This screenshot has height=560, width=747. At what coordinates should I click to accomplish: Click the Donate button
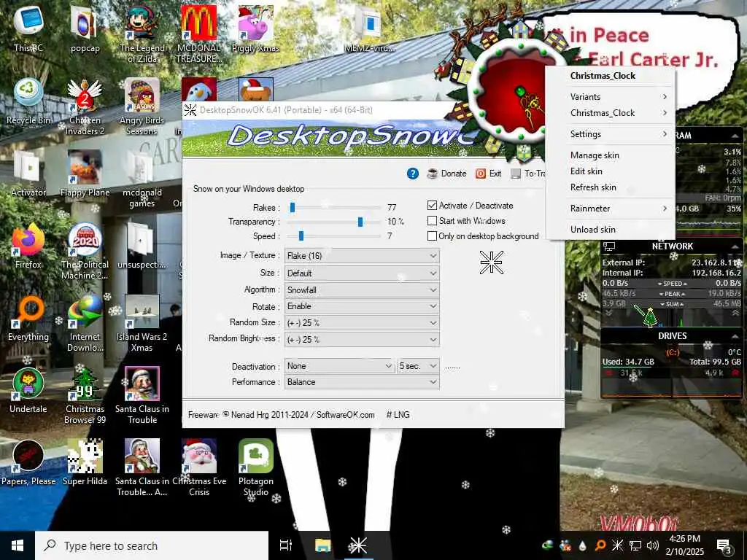pyautogui.click(x=447, y=174)
